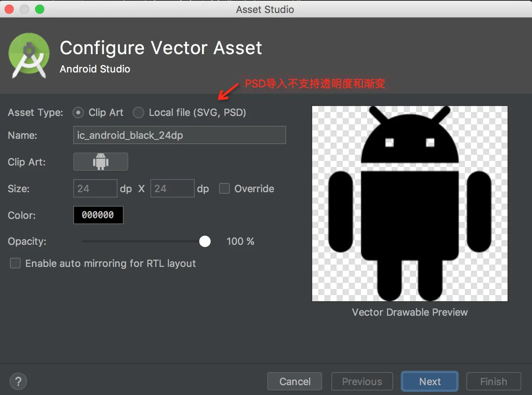Click the height size field

click(172, 188)
